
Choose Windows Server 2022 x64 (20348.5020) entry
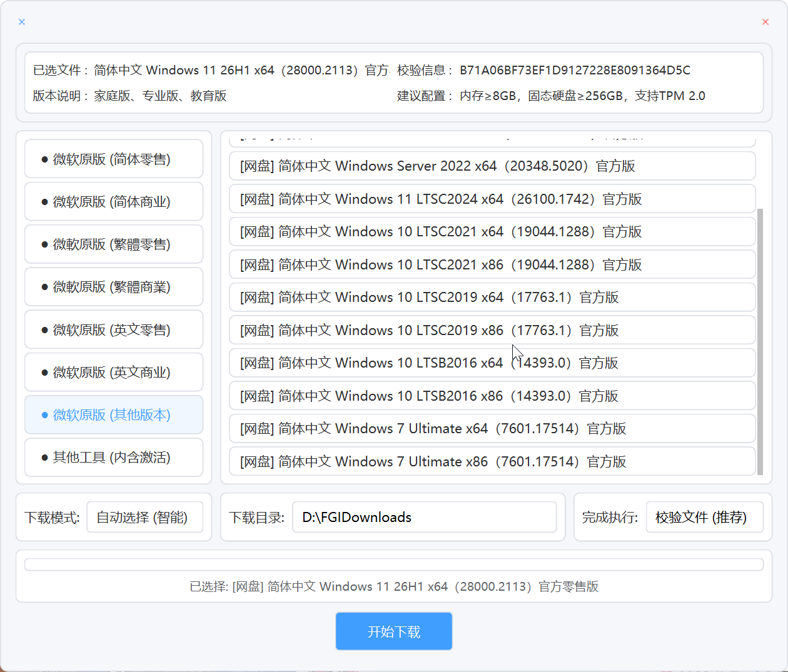point(492,166)
